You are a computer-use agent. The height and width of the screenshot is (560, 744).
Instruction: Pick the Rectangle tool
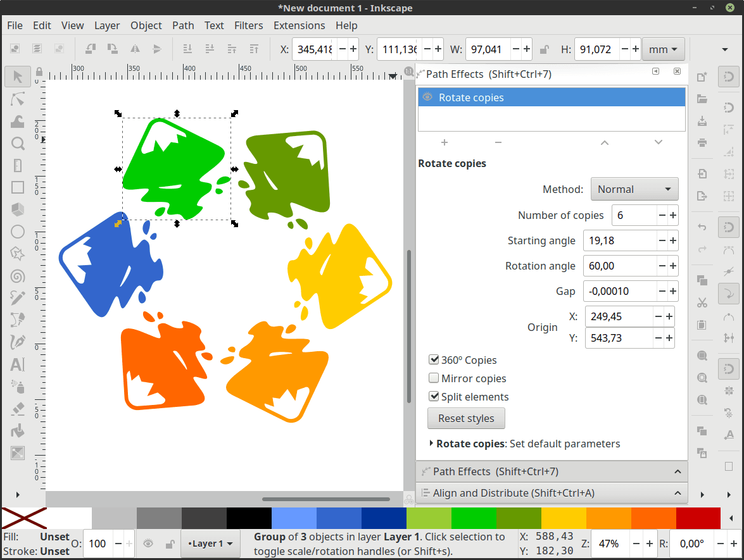(x=18, y=187)
